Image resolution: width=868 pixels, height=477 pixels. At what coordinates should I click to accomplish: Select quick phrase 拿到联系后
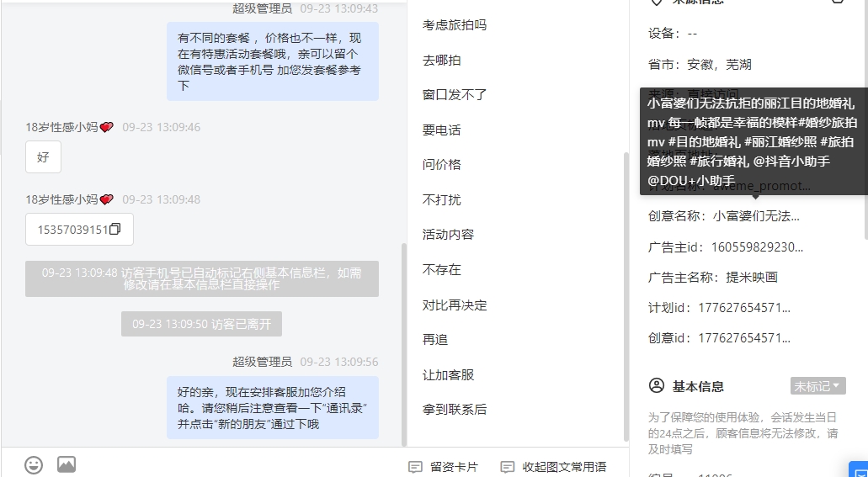[455, 409]
